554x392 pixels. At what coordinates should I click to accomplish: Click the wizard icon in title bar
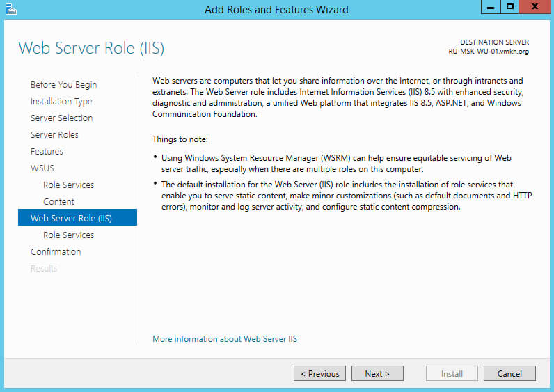[x=11, y=9]
